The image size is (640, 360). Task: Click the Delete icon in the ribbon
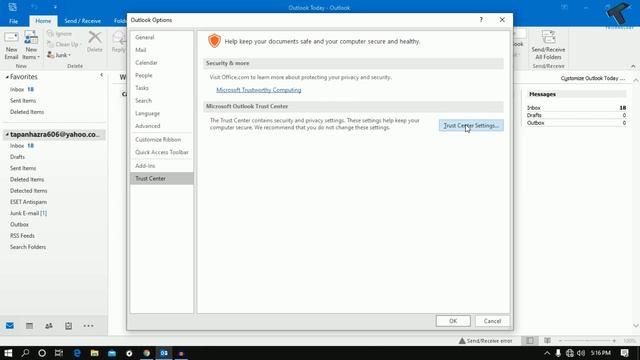(95, 42)
